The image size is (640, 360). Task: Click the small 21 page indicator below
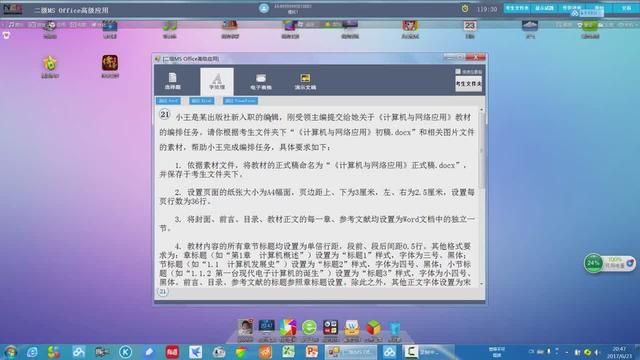[162, 291]
